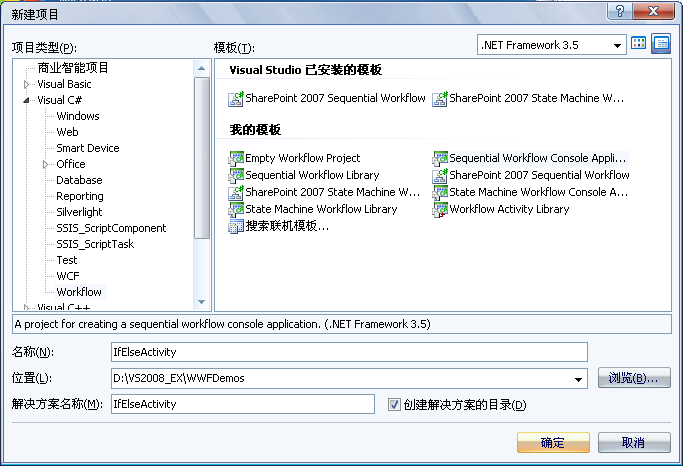683x466 pixels.
Task: Click project types scrollbar up arrow
Action: (x=201, y=68)
